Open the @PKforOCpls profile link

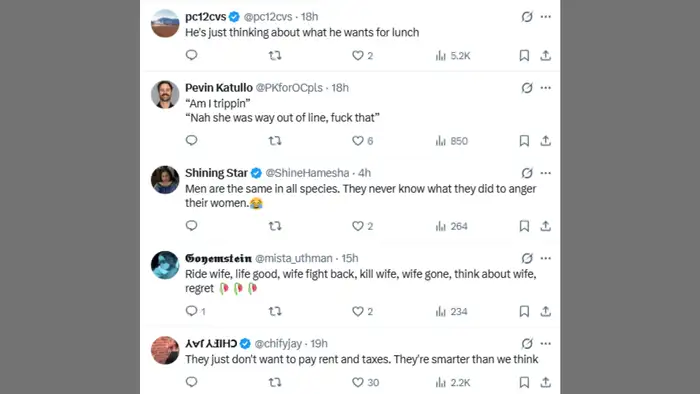coord(289,87)
